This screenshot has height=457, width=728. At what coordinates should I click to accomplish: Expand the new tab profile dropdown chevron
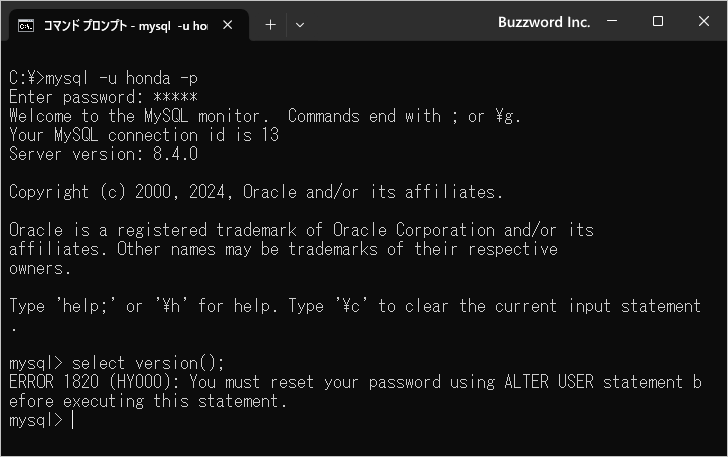(x=300, y=24)
